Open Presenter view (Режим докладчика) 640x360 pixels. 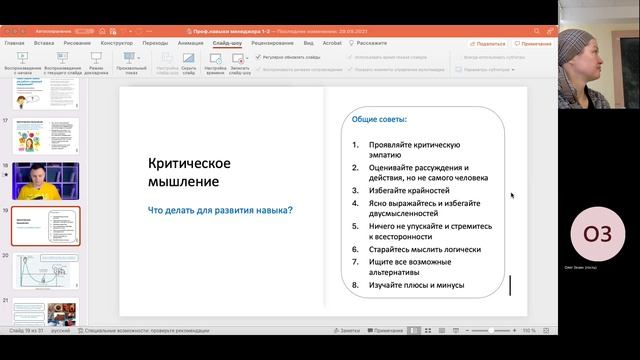pyautogui.click(x=96, y=62)
